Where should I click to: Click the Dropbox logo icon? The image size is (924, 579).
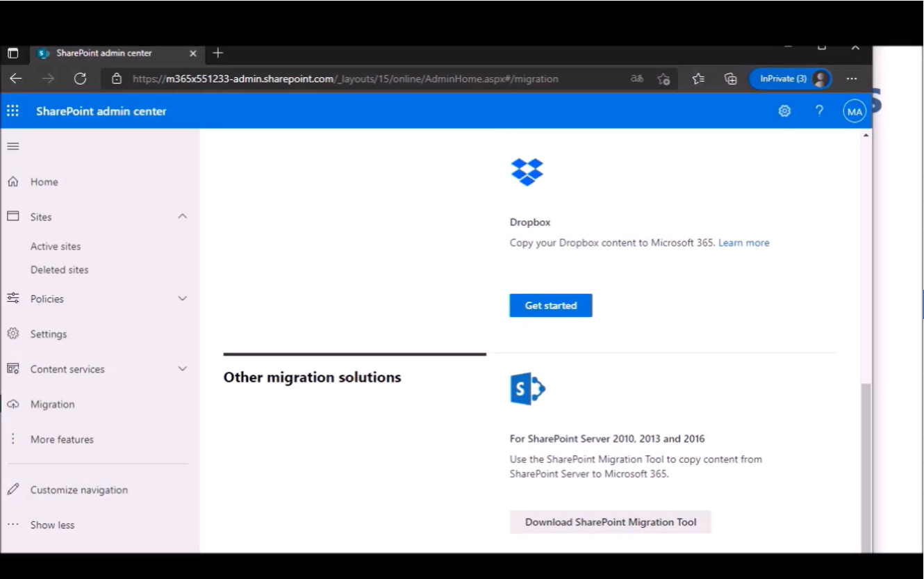pos(527,171)
